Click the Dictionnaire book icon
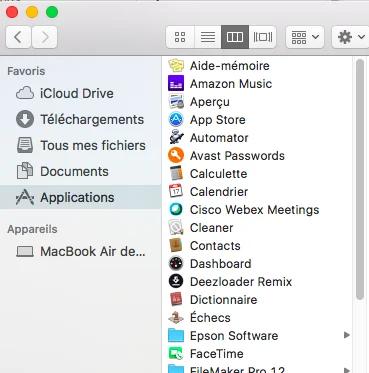369x373 pixels. (x=176, y=300)
